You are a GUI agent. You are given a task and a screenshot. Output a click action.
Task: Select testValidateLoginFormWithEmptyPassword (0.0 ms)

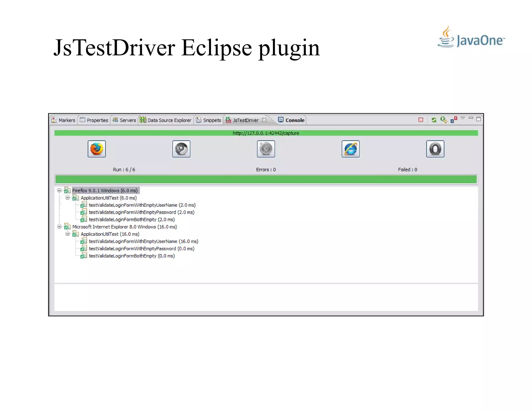pyautogui.click(x=142, y=249)
